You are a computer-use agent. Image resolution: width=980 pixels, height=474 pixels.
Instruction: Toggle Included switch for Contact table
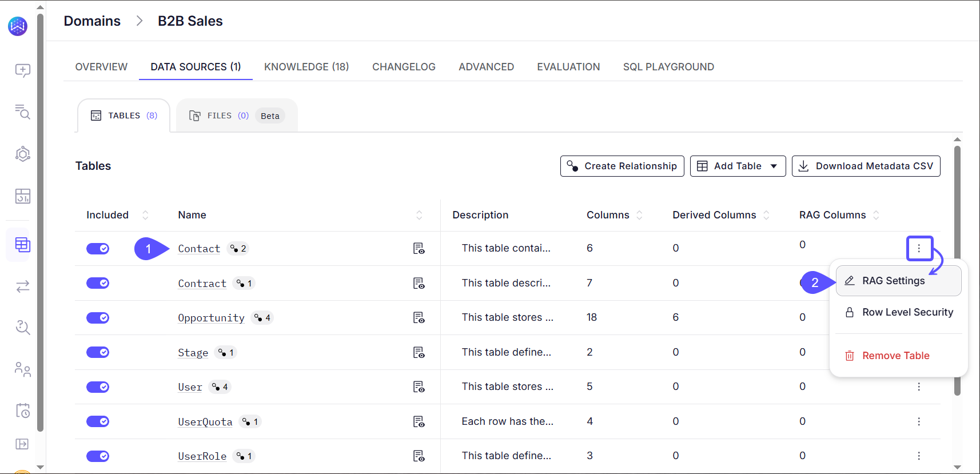(x=98, y=248)
